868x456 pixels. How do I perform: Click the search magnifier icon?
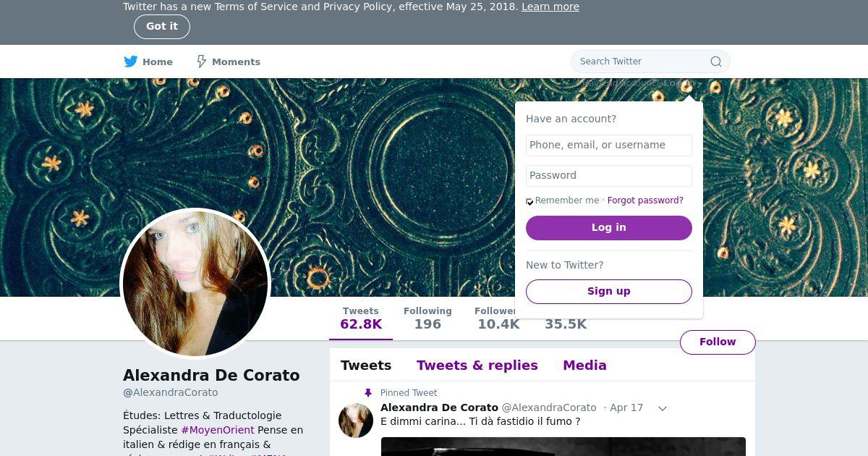pos(716,62)
